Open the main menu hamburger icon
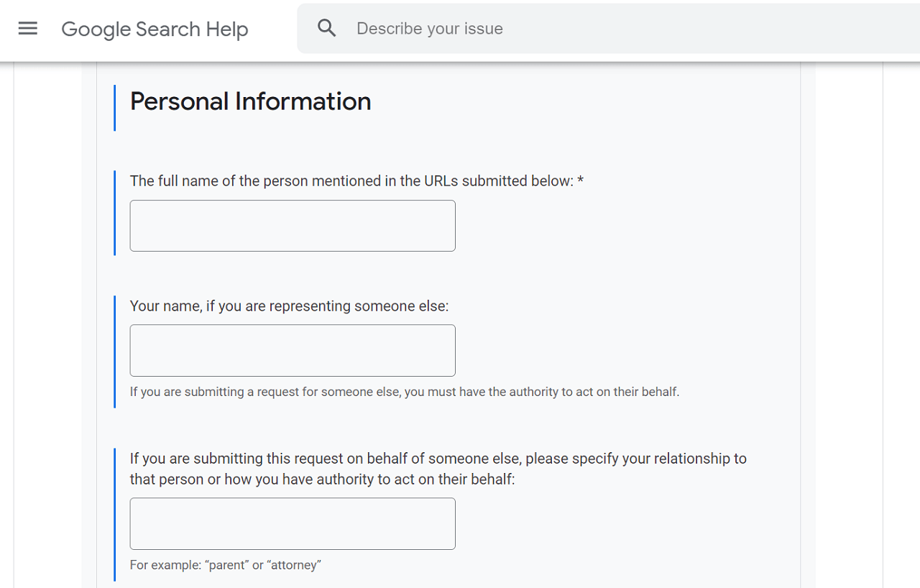 (28, 29)
